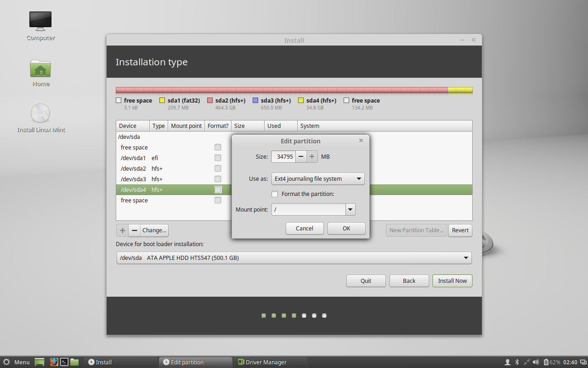Decrease partition size with the minus button

pos(301,157)
